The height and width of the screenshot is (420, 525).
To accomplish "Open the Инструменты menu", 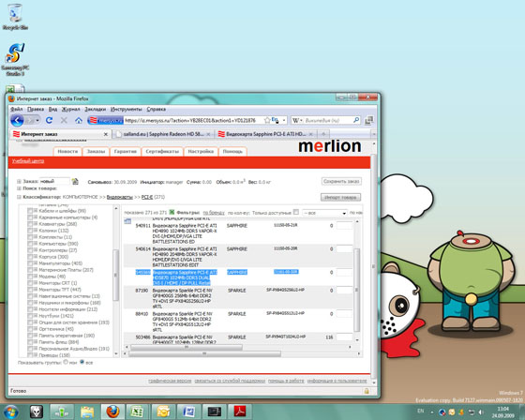I will point(127,109).
